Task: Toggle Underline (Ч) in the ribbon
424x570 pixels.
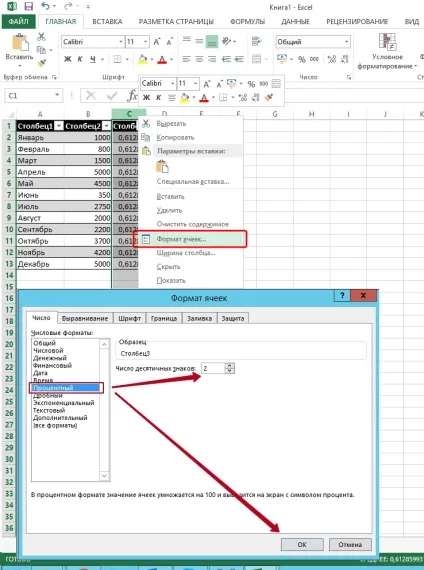Action: (93, 59)
